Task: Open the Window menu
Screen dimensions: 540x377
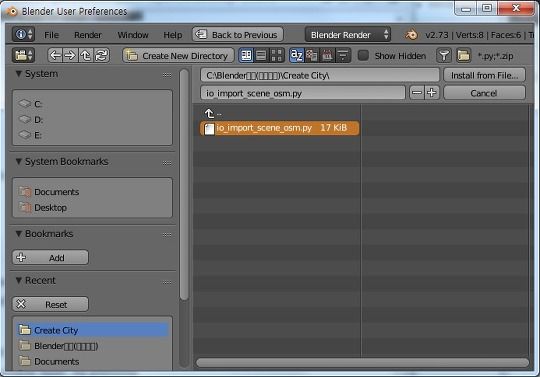Action: (133, 35)
